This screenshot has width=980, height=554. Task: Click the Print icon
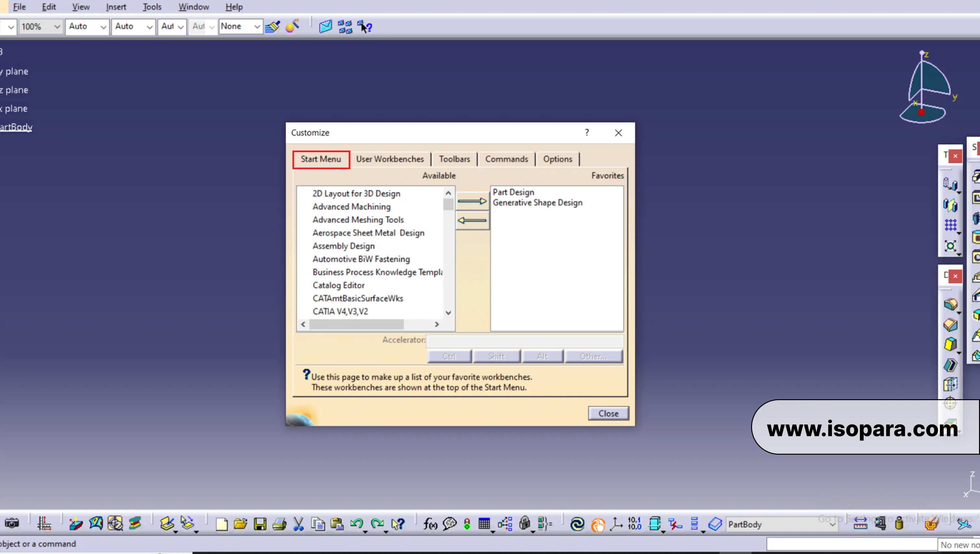point(279,524)
